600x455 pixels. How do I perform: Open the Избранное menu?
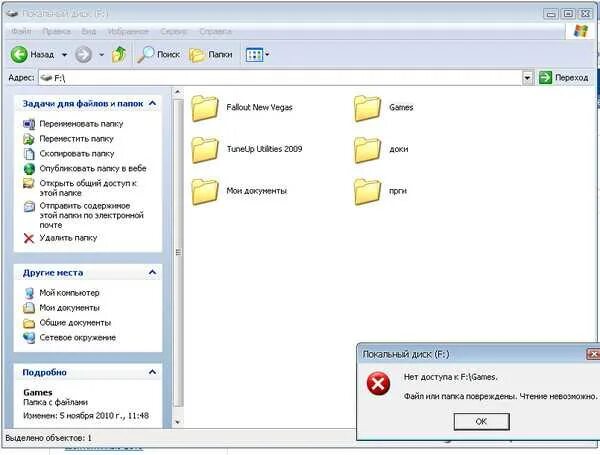(x=128, y=31)
